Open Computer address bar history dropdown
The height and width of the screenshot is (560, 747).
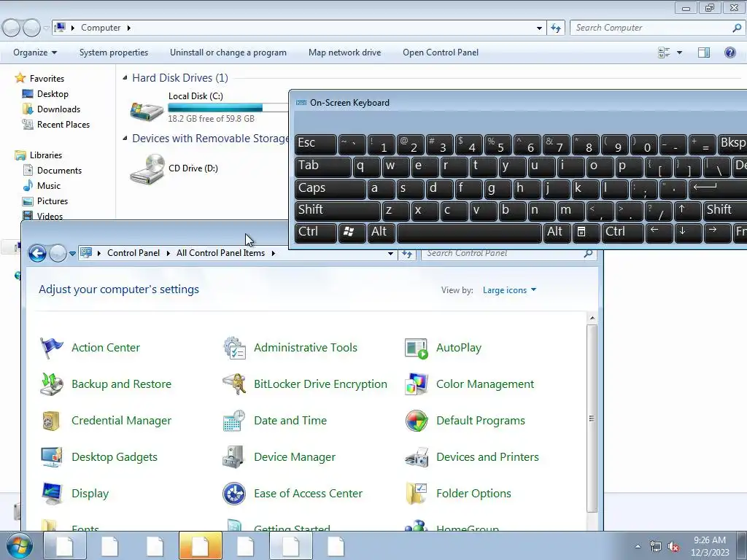pos(539,28)
